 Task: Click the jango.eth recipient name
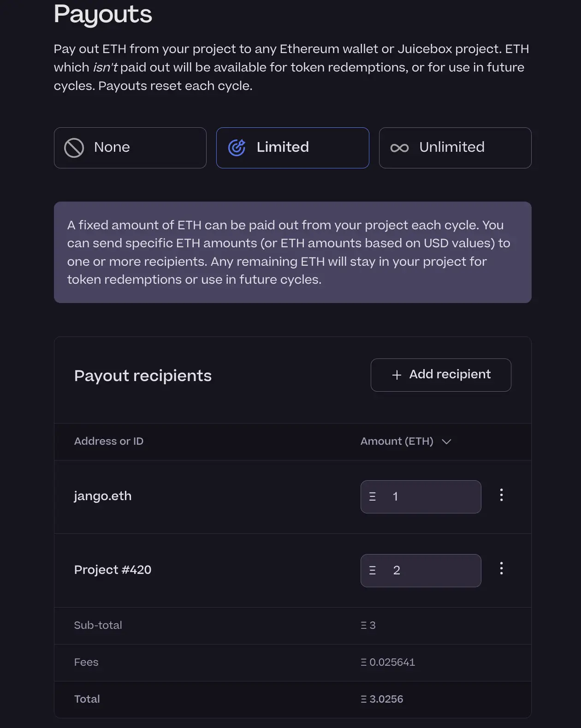point(103,496)
